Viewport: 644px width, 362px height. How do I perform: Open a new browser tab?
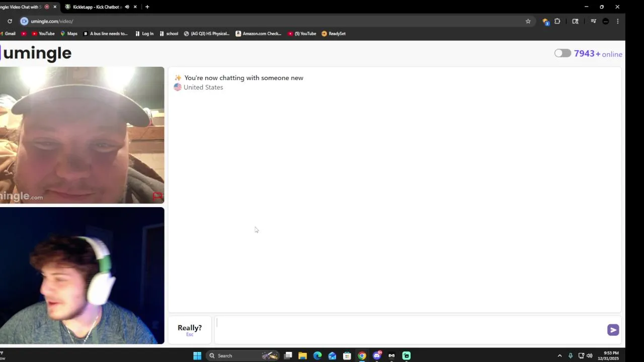coord(147,7)
